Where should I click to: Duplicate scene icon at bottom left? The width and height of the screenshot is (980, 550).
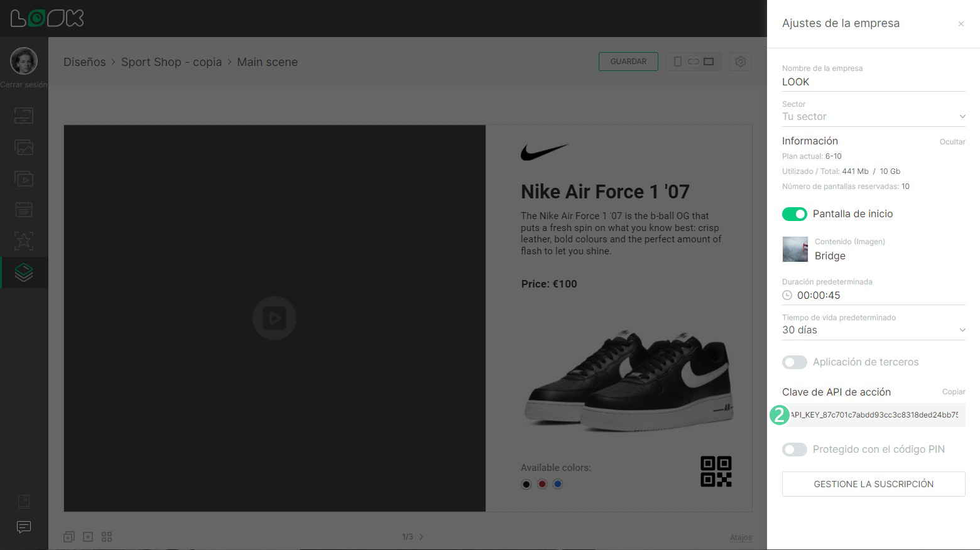[69, 537]
